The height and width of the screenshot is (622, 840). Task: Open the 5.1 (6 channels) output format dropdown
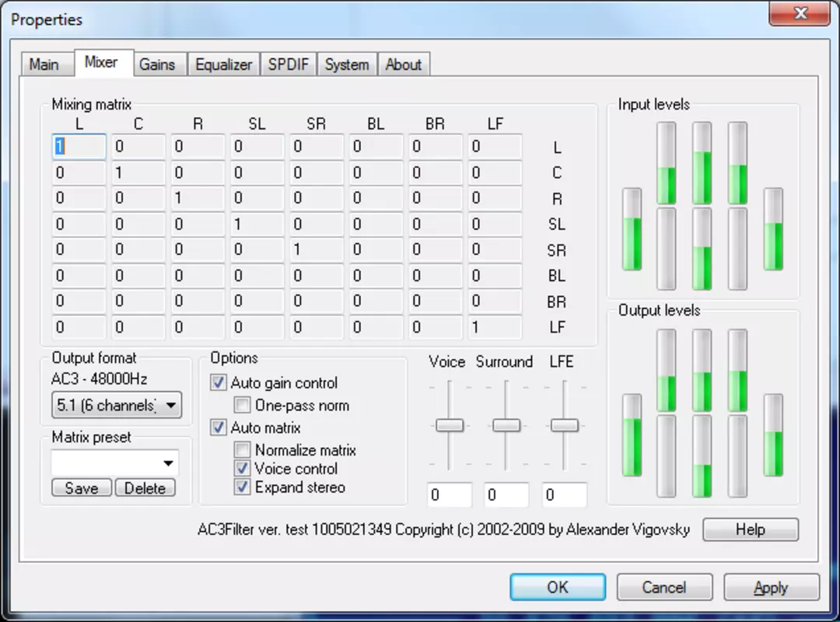click(x=117, y=405)
